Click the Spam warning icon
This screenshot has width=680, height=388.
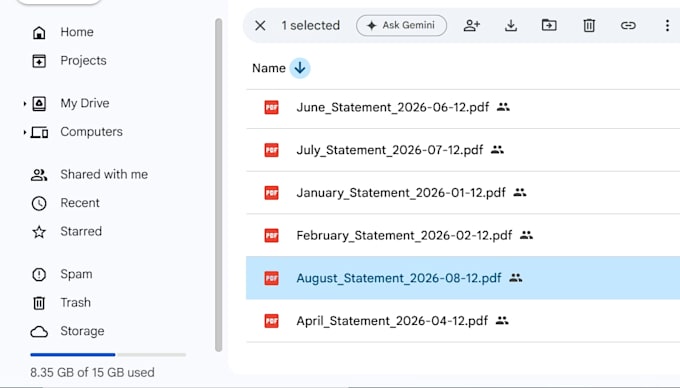pos(39,274)
